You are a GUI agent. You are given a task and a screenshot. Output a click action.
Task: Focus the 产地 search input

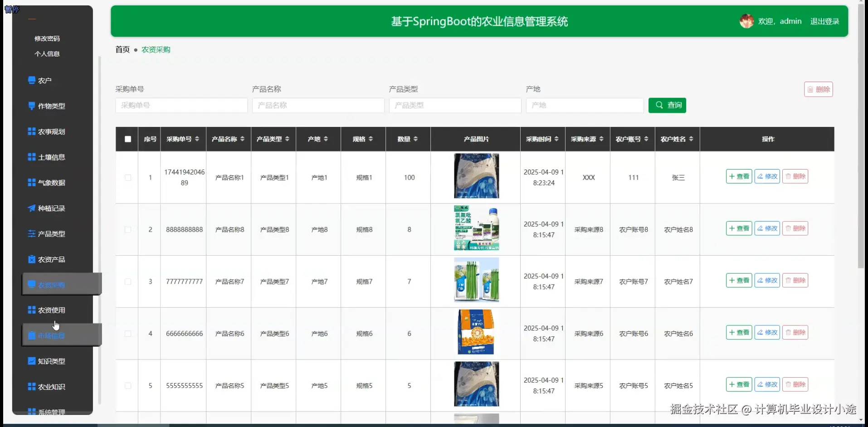pos(585,105)
